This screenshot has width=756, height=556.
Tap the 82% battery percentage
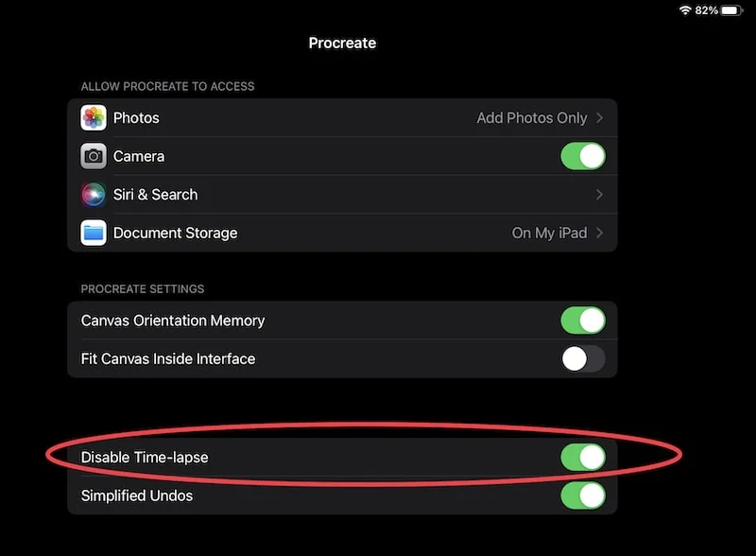click(x=706, y=10)
